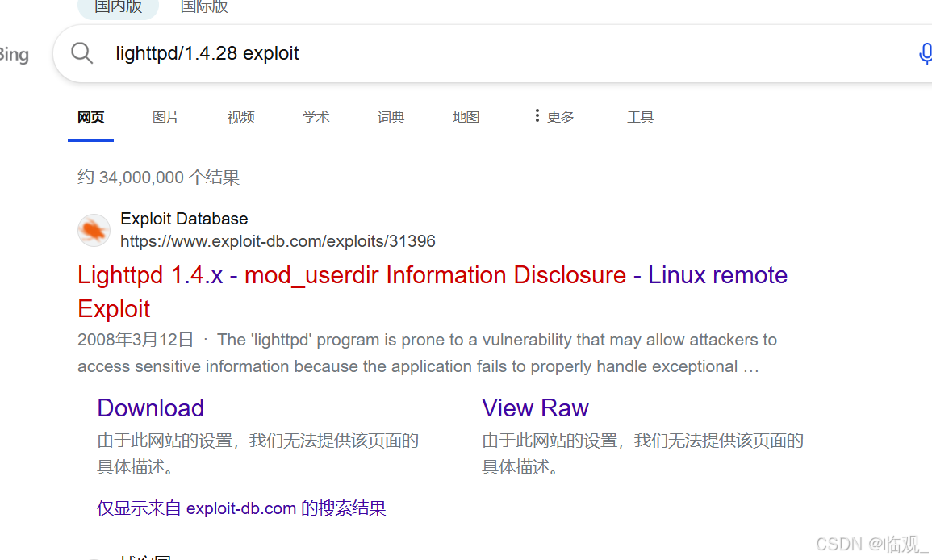Click the search box containing lighttpd query
Screen dimensions: 932x560
click(x=492, y=53)
